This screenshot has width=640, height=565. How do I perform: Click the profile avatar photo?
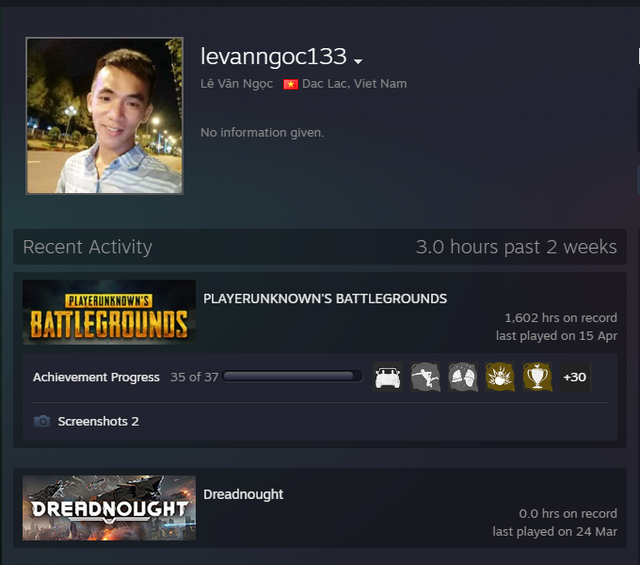pos(105,116)
